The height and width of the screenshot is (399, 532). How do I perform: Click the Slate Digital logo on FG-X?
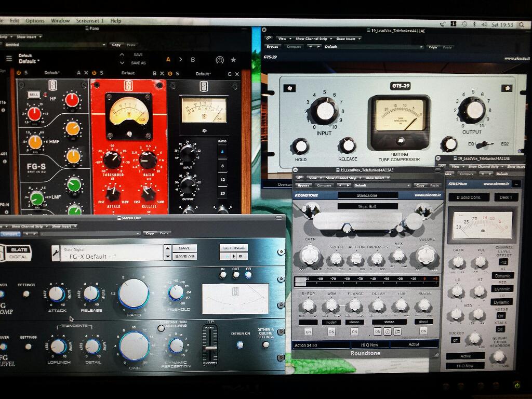pos(16,253)
